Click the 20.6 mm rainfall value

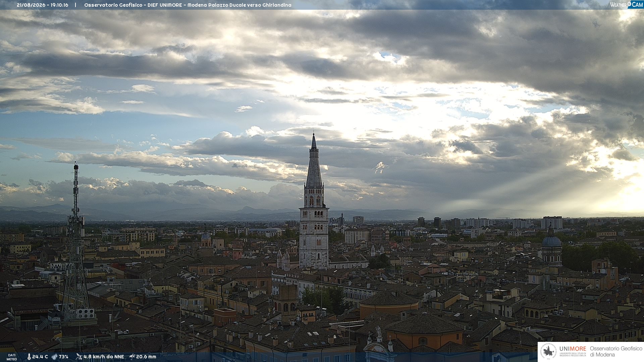point(146,357)
